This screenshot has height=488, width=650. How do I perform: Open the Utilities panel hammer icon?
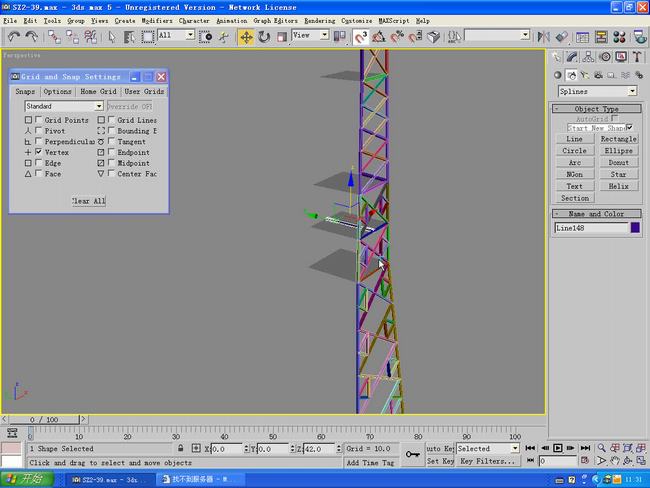[637, 57]
